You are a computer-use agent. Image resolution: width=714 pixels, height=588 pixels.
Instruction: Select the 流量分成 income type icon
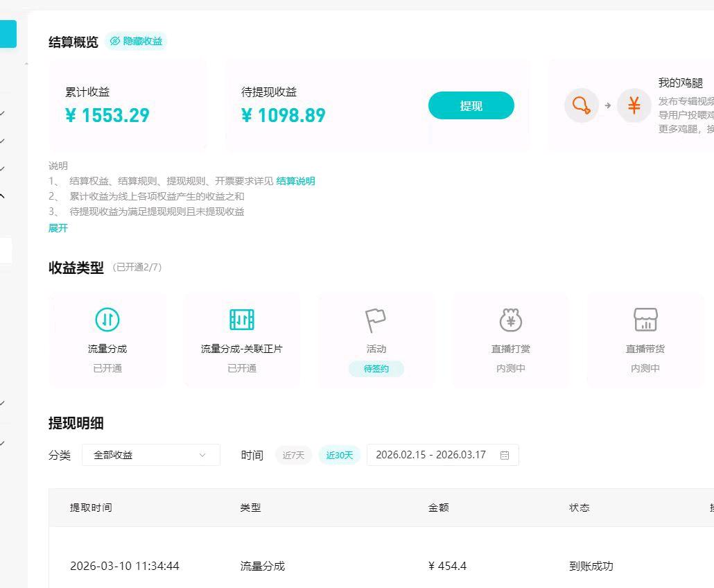tap(107, 320)
